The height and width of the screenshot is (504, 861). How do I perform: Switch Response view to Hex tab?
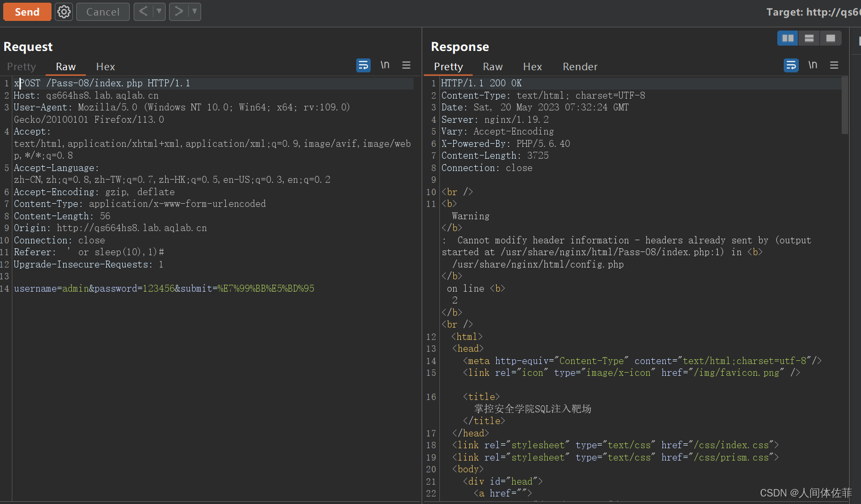coord(533,66)
